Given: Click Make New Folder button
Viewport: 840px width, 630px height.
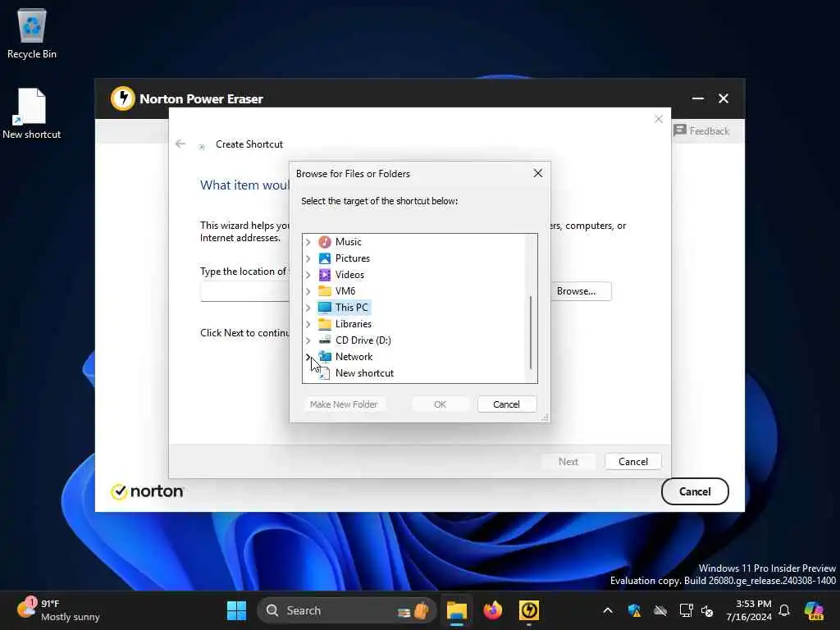Looking at the screenshot, I should coord(344,404).
